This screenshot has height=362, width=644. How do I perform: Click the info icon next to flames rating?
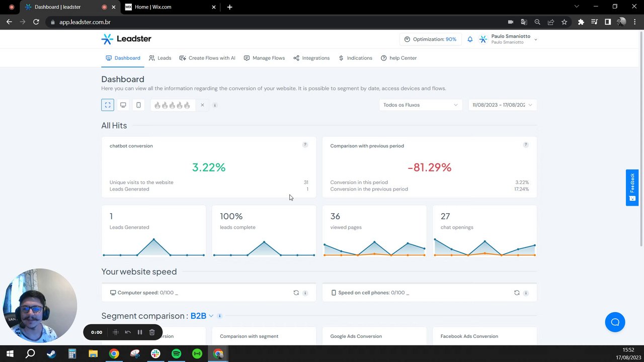pyautogui.click(x=215, y=105)
